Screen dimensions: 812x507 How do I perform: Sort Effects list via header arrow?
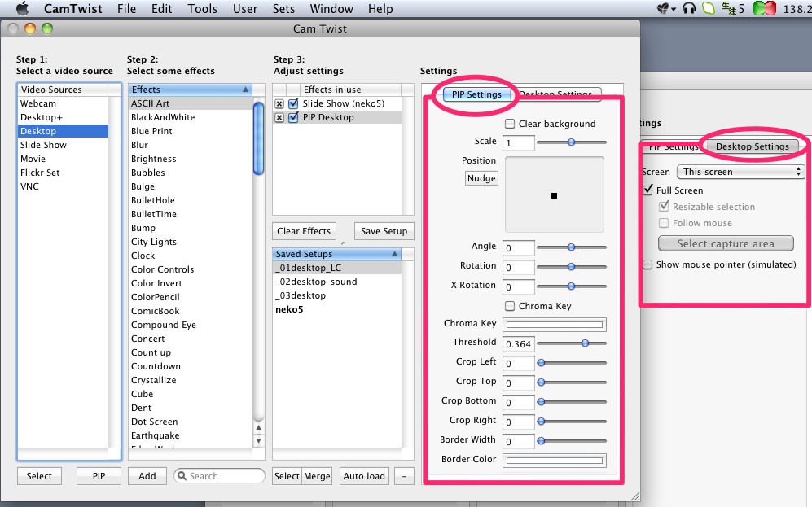coord(245,90)
